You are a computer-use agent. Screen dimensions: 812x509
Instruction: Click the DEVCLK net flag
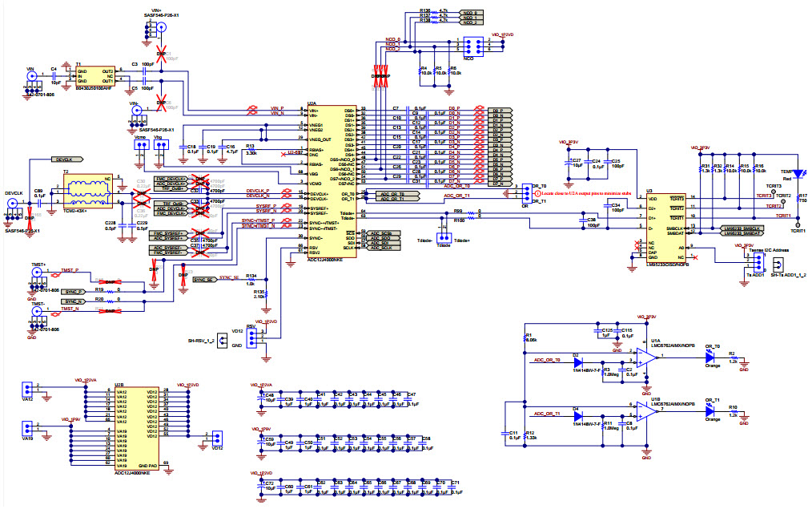[67, 159]
